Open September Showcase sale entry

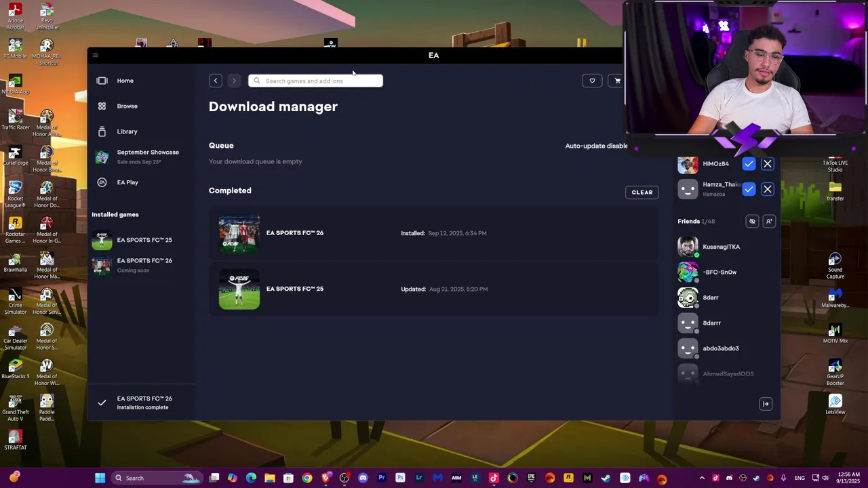141,157
